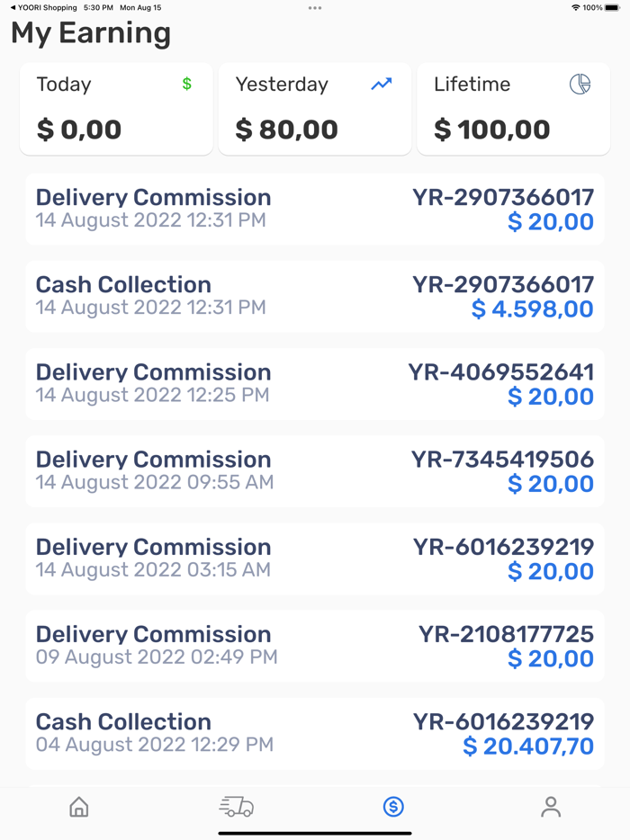Tap the Yesterday earnings card showing $80,00
630x840 pixels.
(314, 108)
